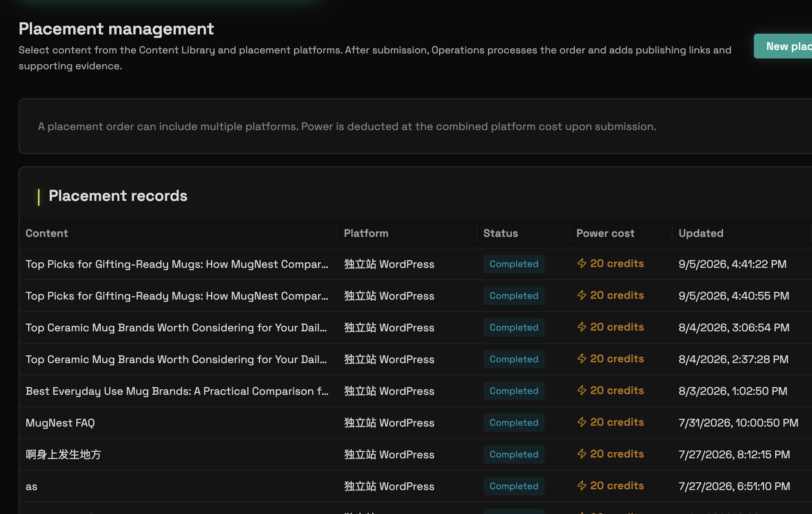
Task: Click Completed badge in MugNest FAQ row
Action: (x=514, y=423)
